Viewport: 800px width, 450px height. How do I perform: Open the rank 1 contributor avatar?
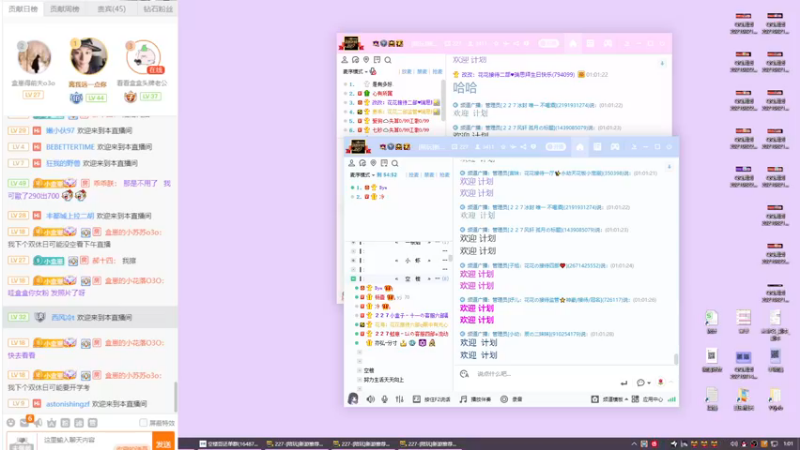pos(88,56)
